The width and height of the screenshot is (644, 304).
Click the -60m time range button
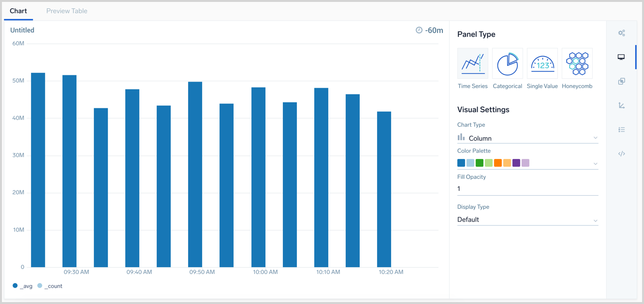tap(429, 30)
